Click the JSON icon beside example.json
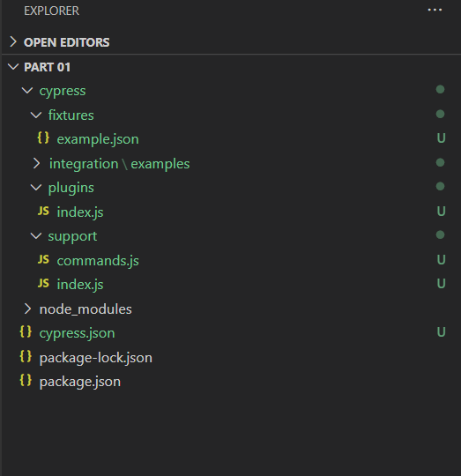The image size is (461, 476). 43,138
